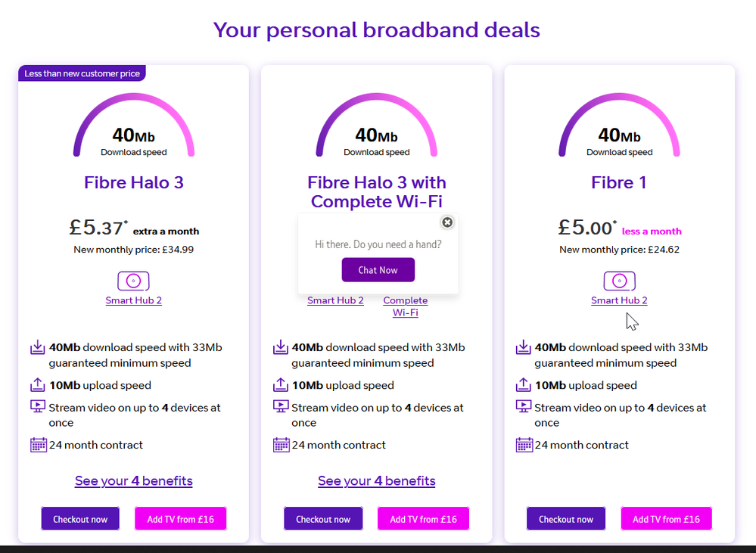Checkout now for Fibre Halo 3 with Complete Wi-Fi
The image size is (756, 553).
tap(323, 519)
